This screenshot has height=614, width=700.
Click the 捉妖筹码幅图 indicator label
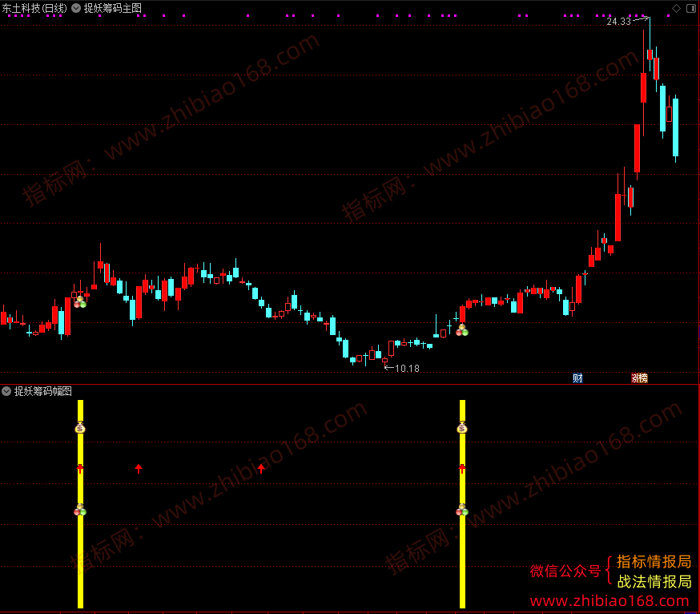(x=43, y=391)
